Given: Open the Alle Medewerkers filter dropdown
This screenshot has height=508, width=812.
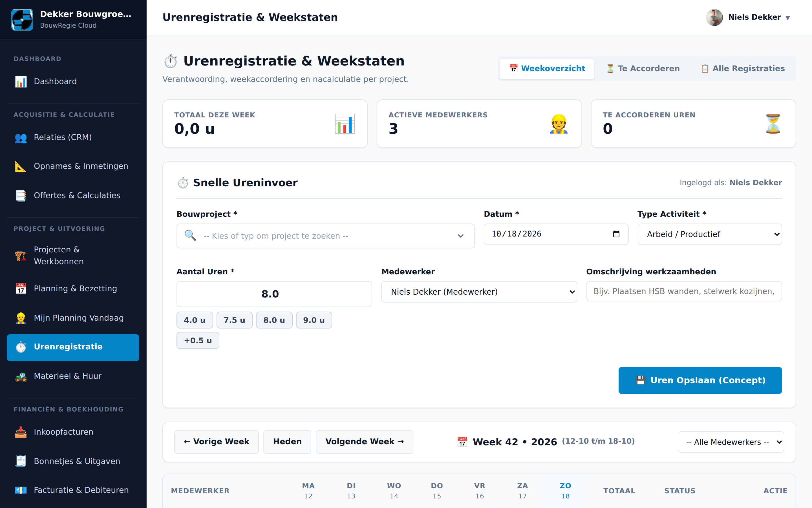Looking at the screenshot, I should point(731,442).
